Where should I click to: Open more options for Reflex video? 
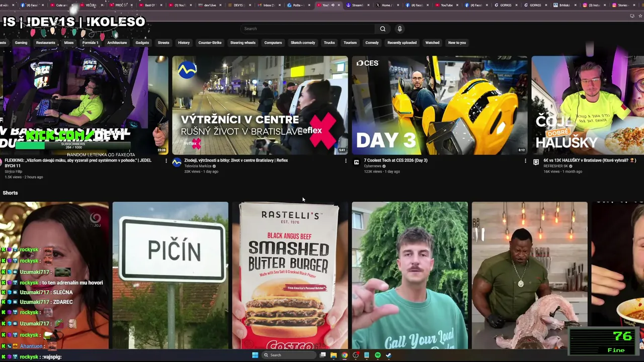click(x=346, y=161)
